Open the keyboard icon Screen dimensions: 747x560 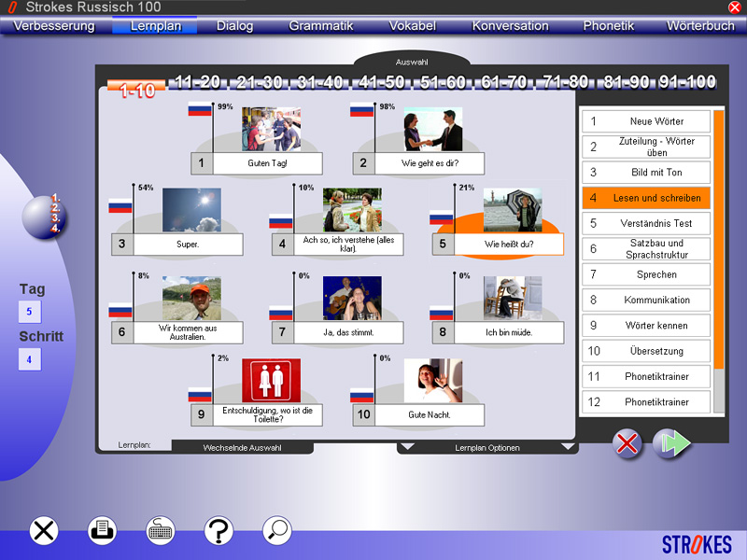[161, 530]
